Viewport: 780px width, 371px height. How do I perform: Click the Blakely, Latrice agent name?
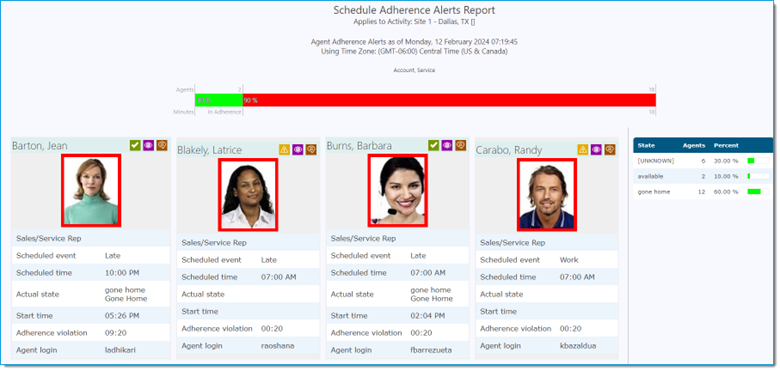click(x=209, y=150)
